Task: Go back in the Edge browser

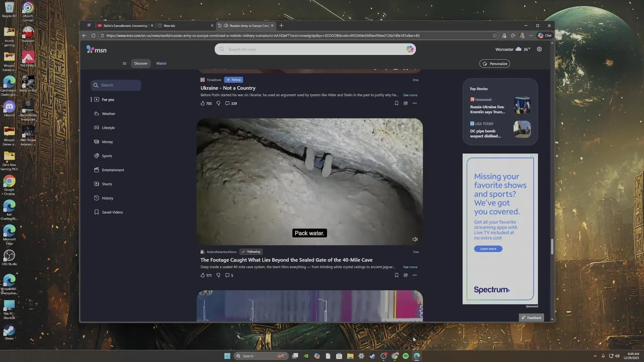Action: 85,36
